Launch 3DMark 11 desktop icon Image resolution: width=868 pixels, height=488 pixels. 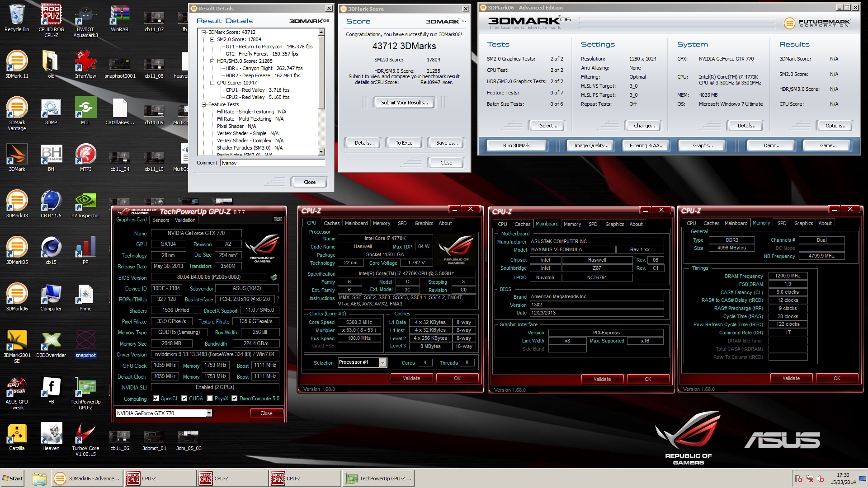point(17,64)
